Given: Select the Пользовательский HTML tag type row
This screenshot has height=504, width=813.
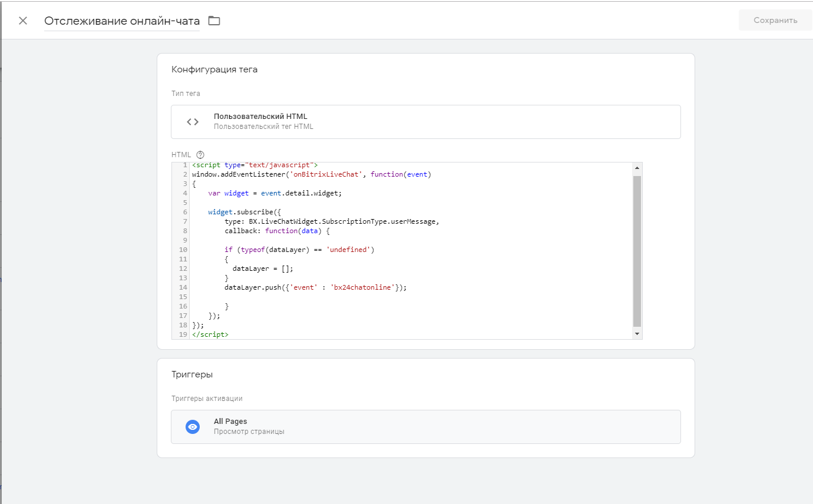Looking at the screenshot, I should (425, 122).
